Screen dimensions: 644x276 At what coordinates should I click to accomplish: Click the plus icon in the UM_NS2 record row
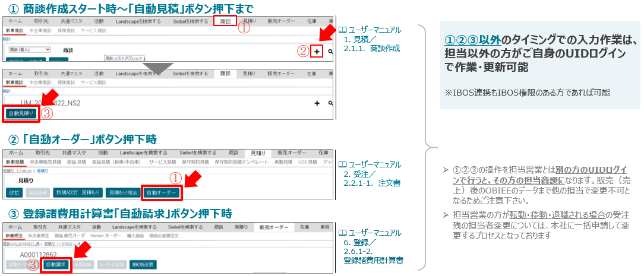317,103
